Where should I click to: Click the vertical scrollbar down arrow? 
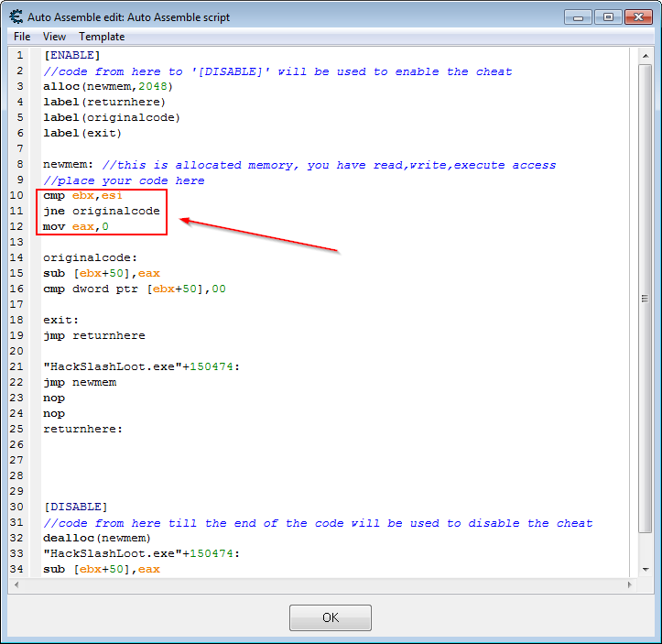click(x=646, y=569)
